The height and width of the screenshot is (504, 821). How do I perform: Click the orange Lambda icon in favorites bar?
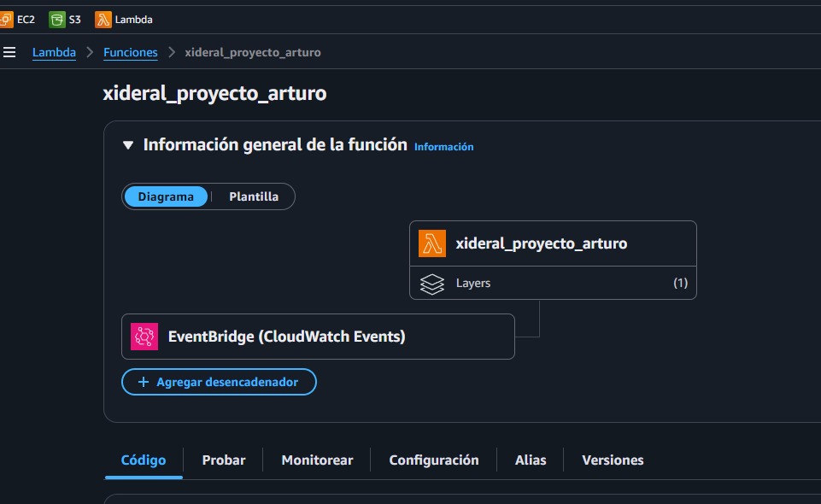click(x=103, y=19)
